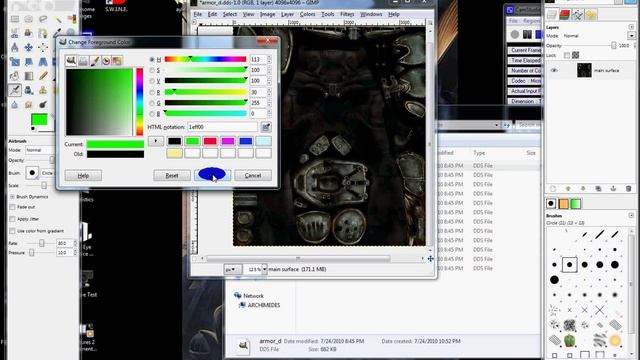Create a new layer in Layers panel

coord(553,189)
